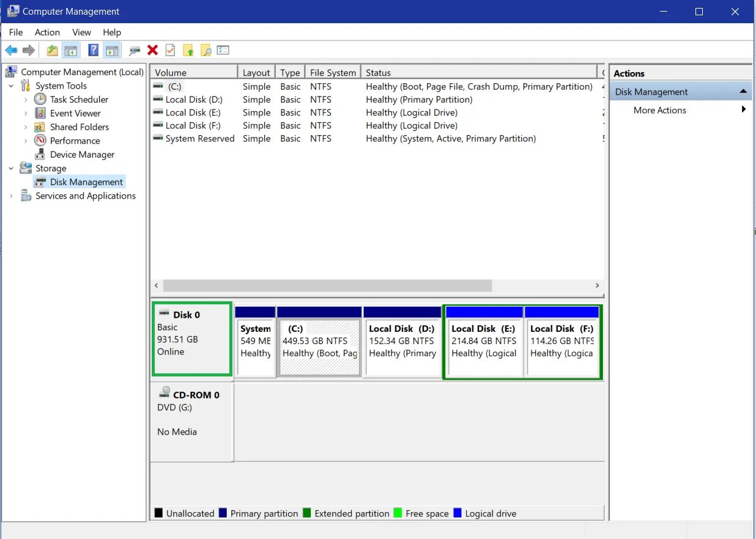Image resolution: width=756 pixels, height=539 pixels.
Task: Click the Services and Applications icon
Action: [26, 196]
